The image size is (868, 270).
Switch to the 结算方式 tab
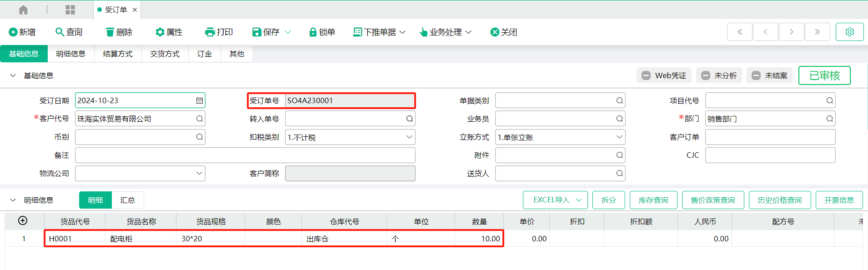[x=118, y=54]
